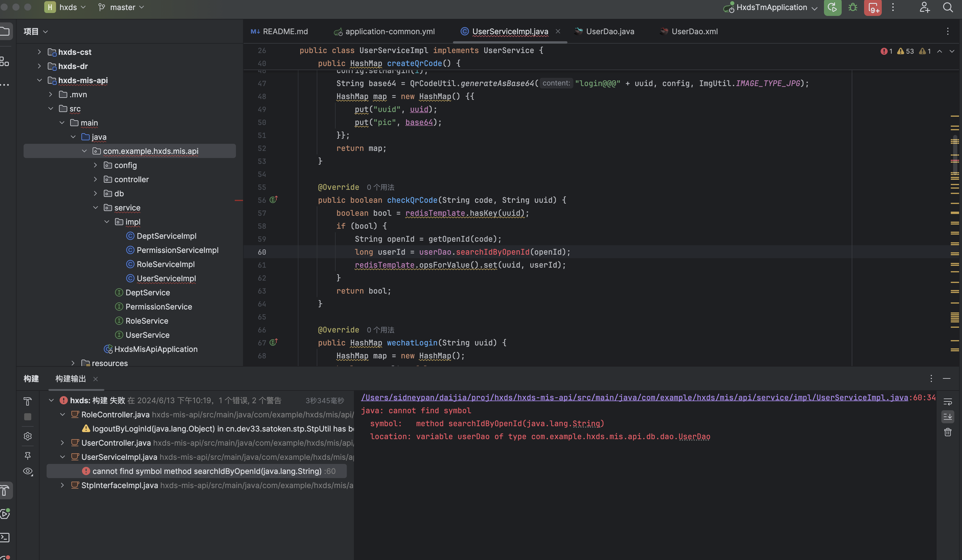The image size is (962, 560).
Task: Select HxdsMisApiApplication in project tree
Action: pyautogui.click(x=156, y=349)
